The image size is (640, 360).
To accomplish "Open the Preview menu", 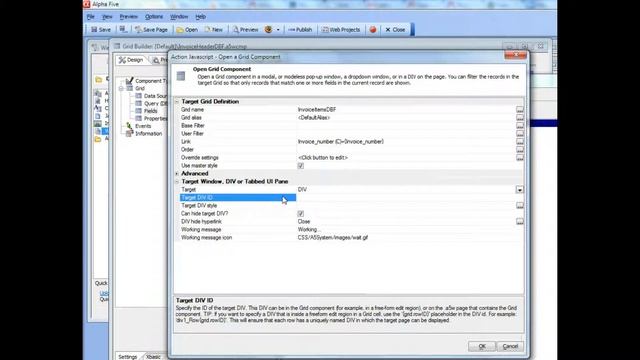I will tap(129, 17).
